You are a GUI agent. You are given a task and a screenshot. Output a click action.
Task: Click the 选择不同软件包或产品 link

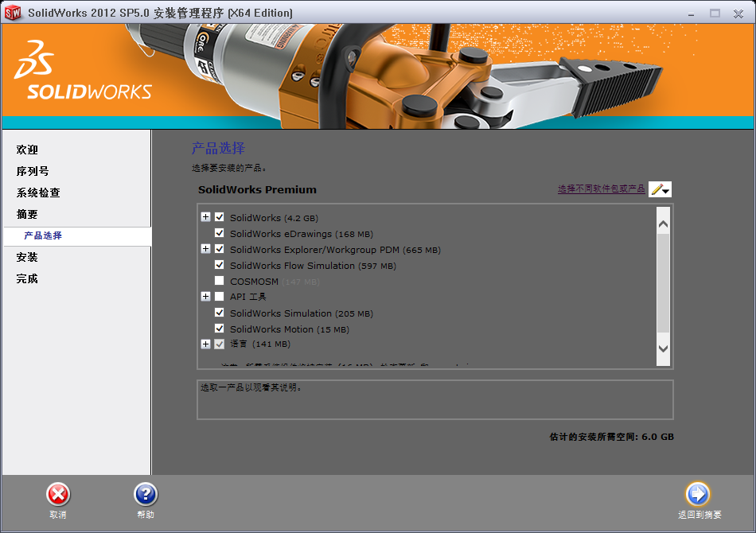(x=602, y=189)
